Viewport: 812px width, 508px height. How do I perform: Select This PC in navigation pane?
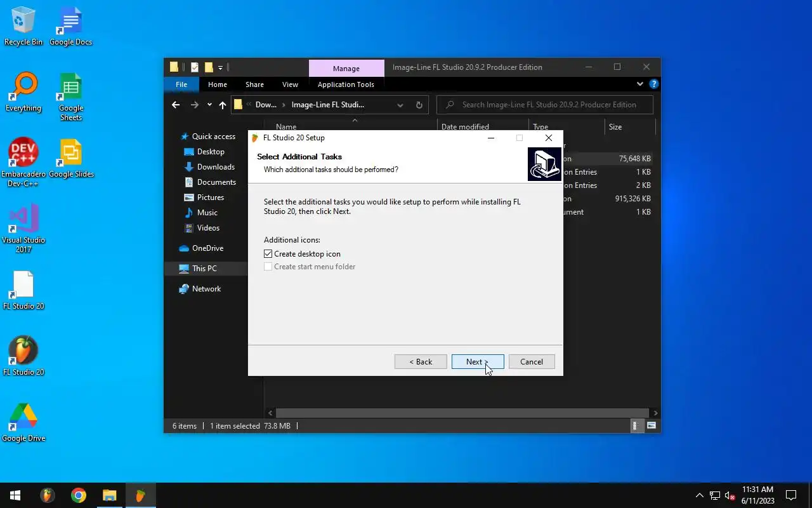tap(206, 269)
